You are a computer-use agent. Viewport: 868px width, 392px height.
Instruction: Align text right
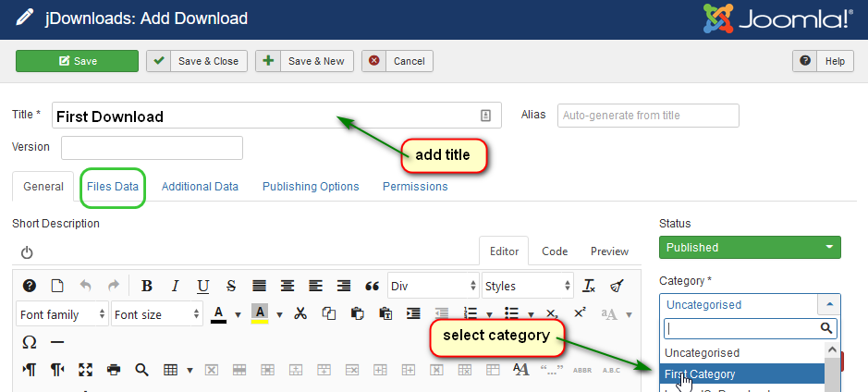(344, 286)
